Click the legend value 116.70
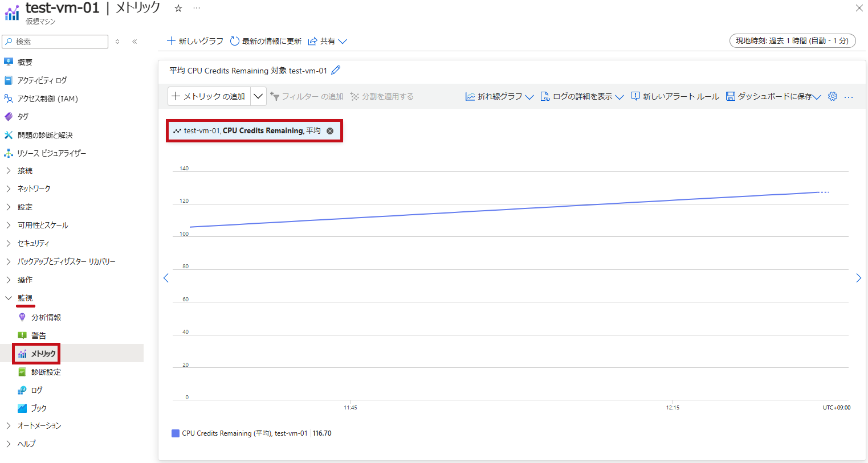Viewport: 868px width, 463px height. click(x=322, y=433)
